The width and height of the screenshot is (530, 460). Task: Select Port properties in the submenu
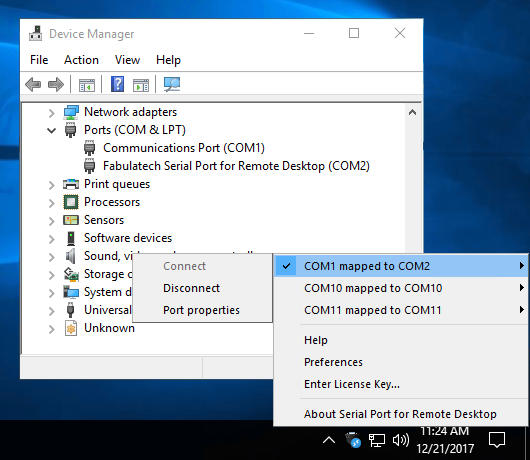[201, 310]
